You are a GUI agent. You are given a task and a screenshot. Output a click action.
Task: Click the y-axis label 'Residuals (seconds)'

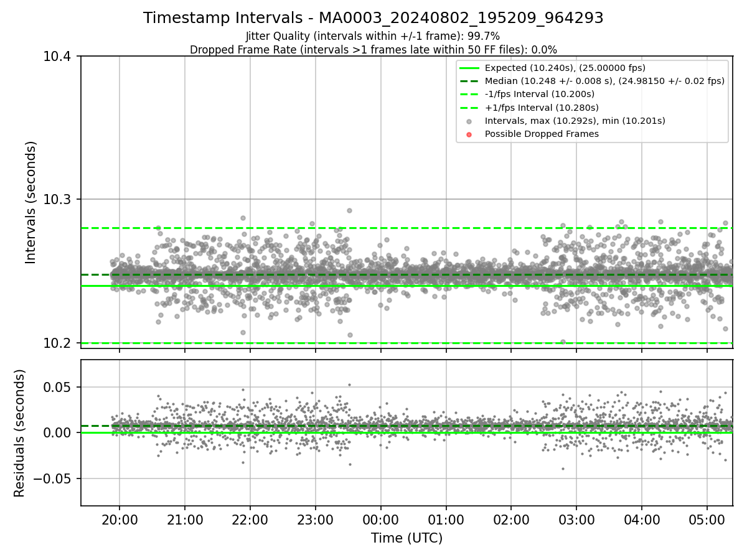19,433
